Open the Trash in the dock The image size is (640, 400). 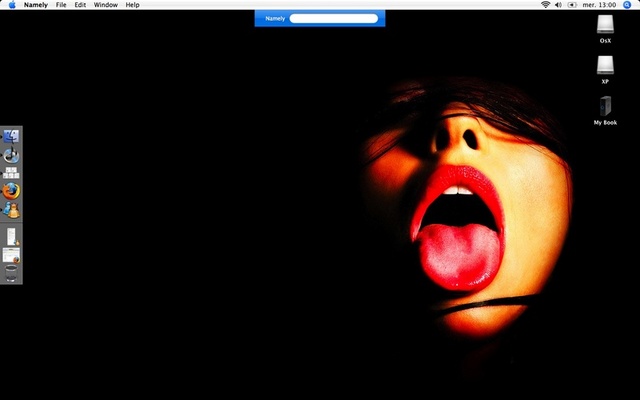tap(11, 273)
